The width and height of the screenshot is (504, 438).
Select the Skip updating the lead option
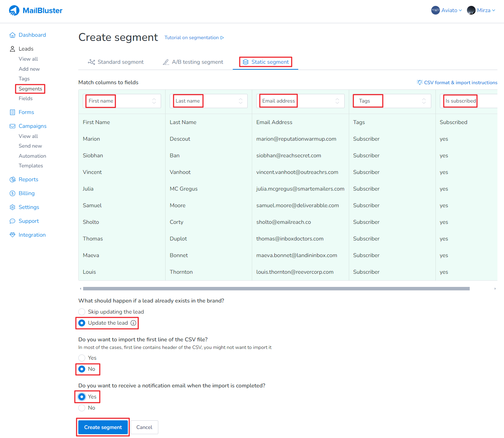point(82,312)
